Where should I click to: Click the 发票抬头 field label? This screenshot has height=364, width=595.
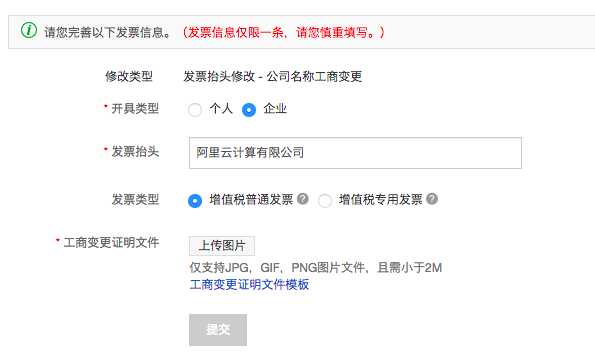pyautogui.click(x=135, y=152)
